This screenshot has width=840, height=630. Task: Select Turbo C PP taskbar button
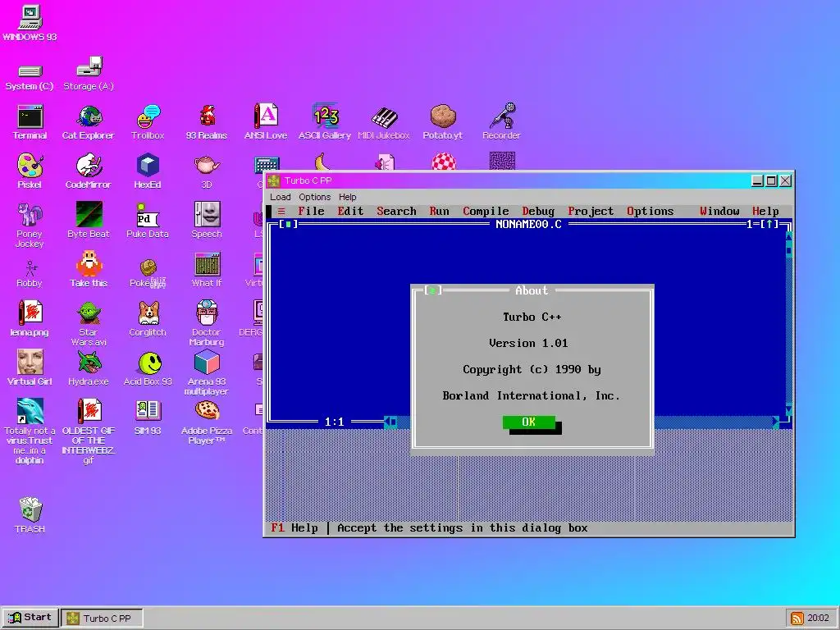102,618
